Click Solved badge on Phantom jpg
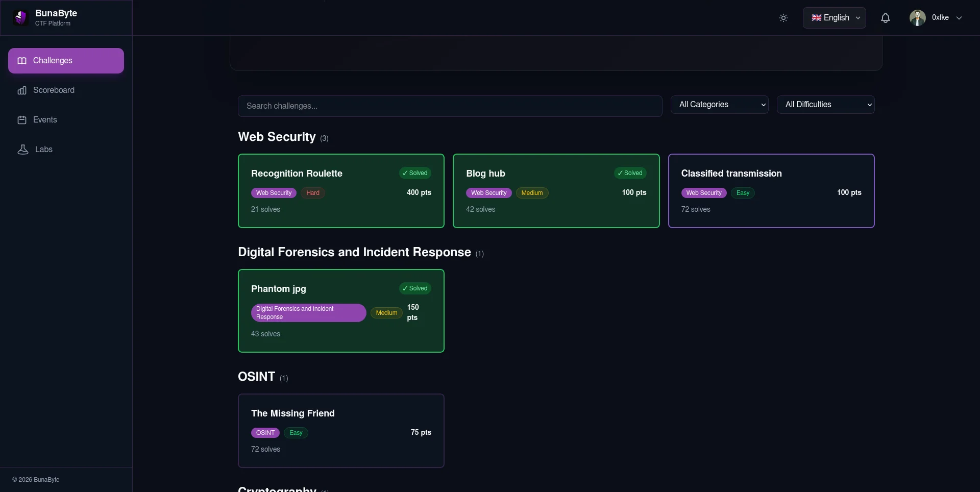The height and width of the screenshot is (492, 980). click(x=415, y=288)
